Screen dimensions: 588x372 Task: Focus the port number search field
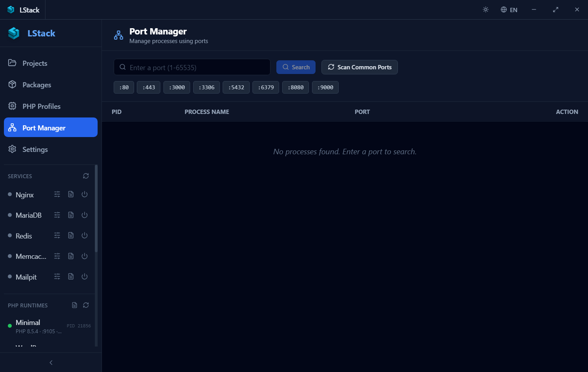click(x=192, y=67)
